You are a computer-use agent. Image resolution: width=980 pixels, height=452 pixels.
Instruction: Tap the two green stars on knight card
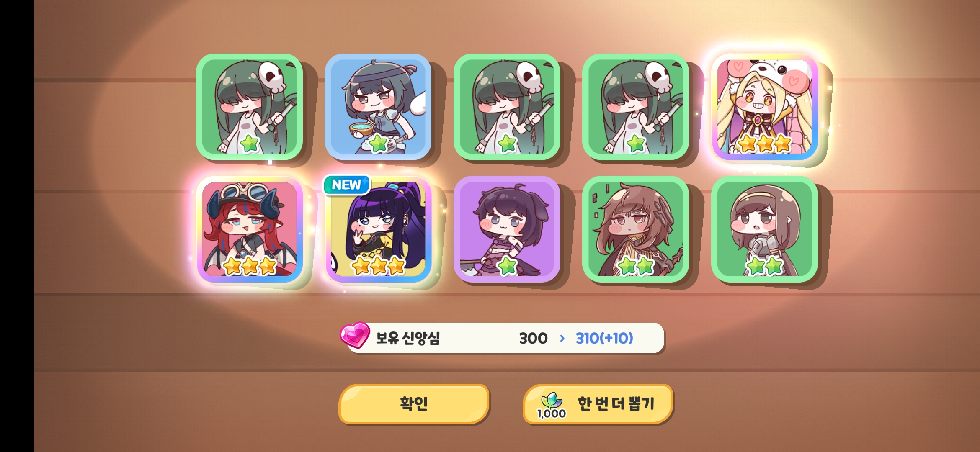click(764, 266)
